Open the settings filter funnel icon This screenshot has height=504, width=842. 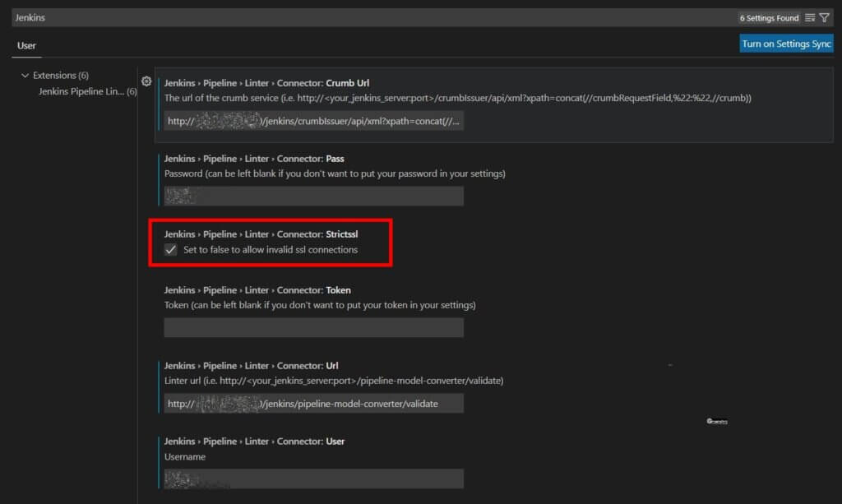coord(824,18)
